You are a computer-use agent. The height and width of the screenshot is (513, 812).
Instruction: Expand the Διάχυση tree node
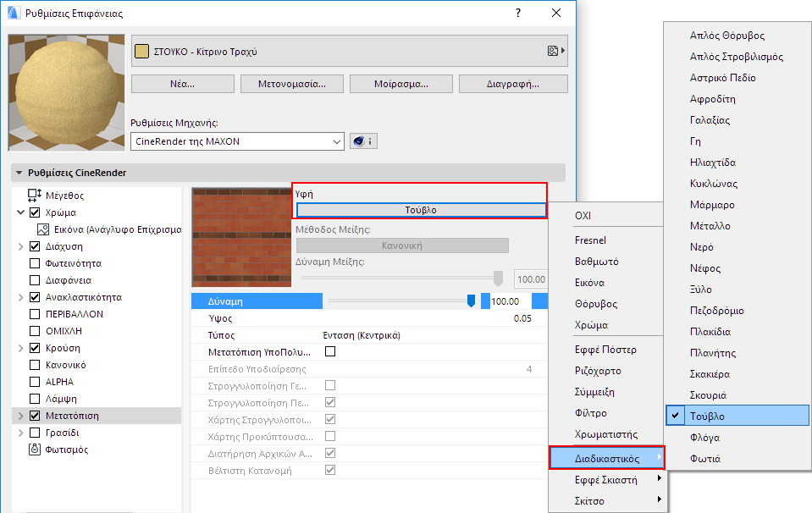[20, 246]
